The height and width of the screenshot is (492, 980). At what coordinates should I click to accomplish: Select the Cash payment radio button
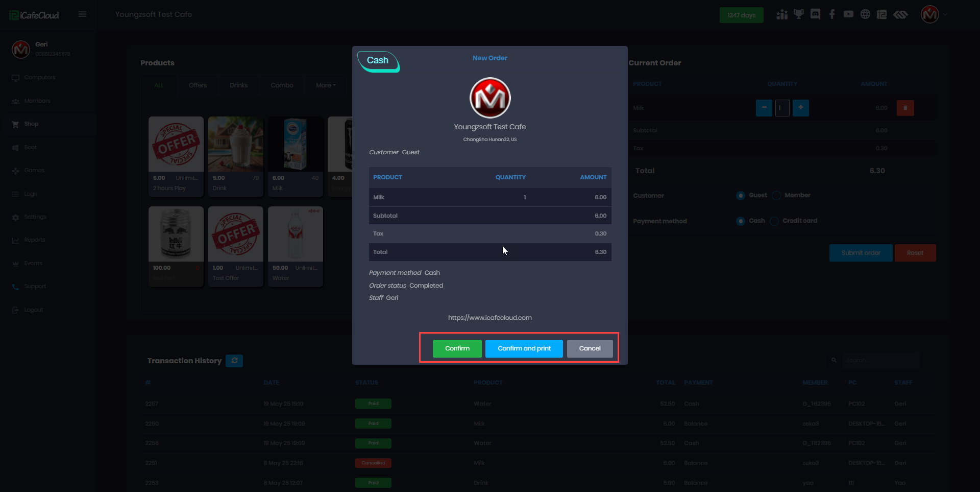point(741,221)
